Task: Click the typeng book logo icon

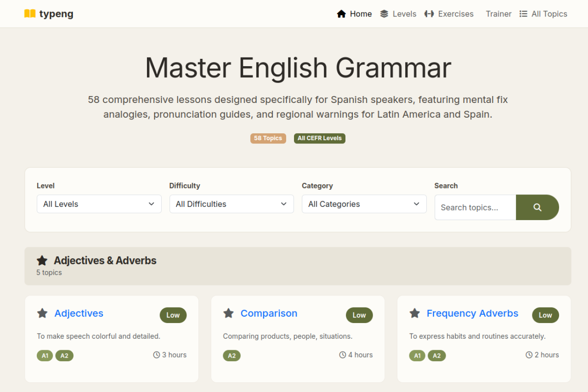Action: pos(30,14)
